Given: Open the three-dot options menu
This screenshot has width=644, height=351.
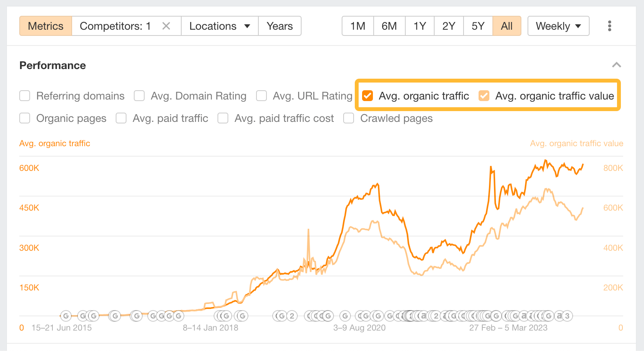Looking at the screenshot, I should tap(610, 26).
